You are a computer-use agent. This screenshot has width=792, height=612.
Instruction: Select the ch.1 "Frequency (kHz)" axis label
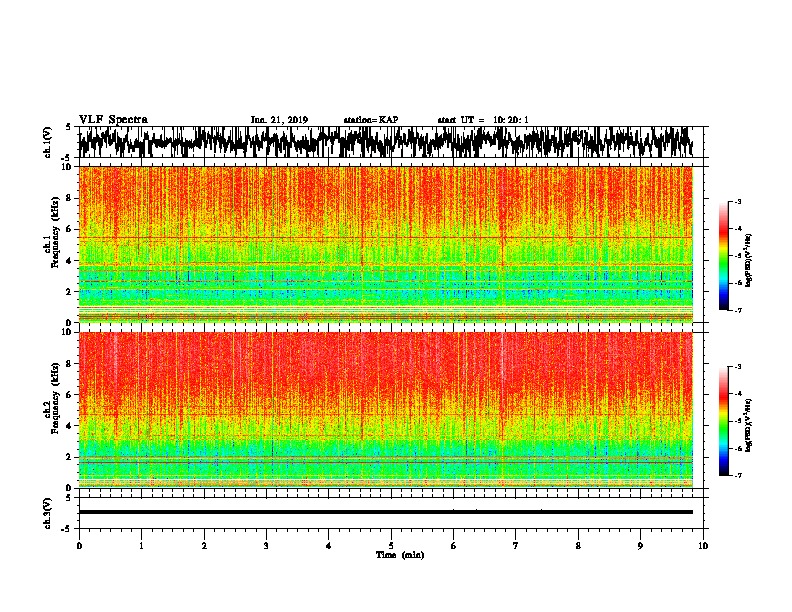[x=55, y=232]
